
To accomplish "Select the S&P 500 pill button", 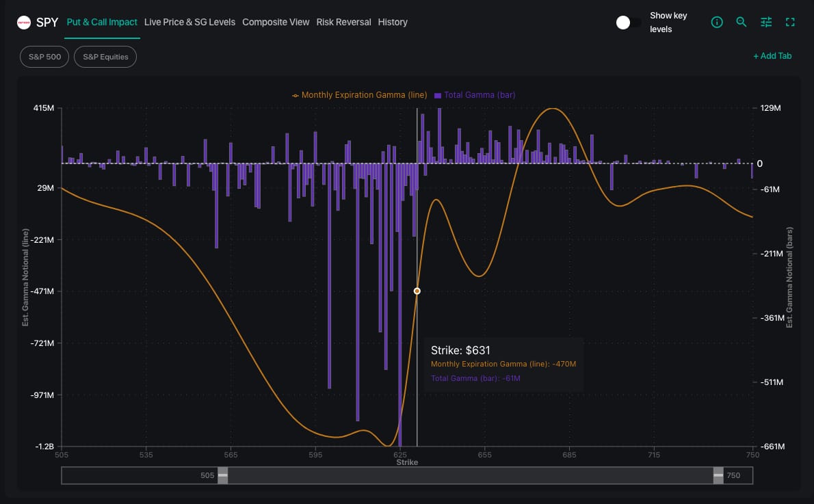I will coord(44,57).
